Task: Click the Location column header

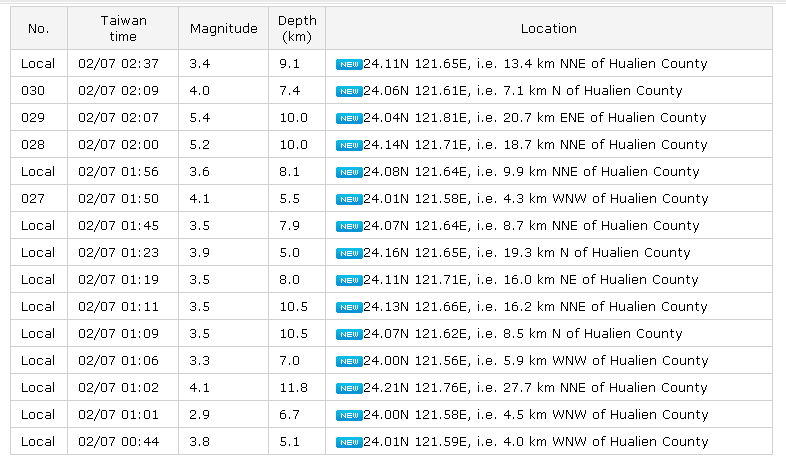Action: (549, 29)
